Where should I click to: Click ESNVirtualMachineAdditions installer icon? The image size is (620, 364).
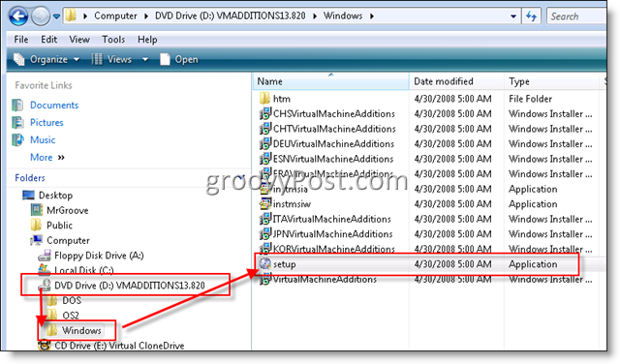(x=264, y=159)
